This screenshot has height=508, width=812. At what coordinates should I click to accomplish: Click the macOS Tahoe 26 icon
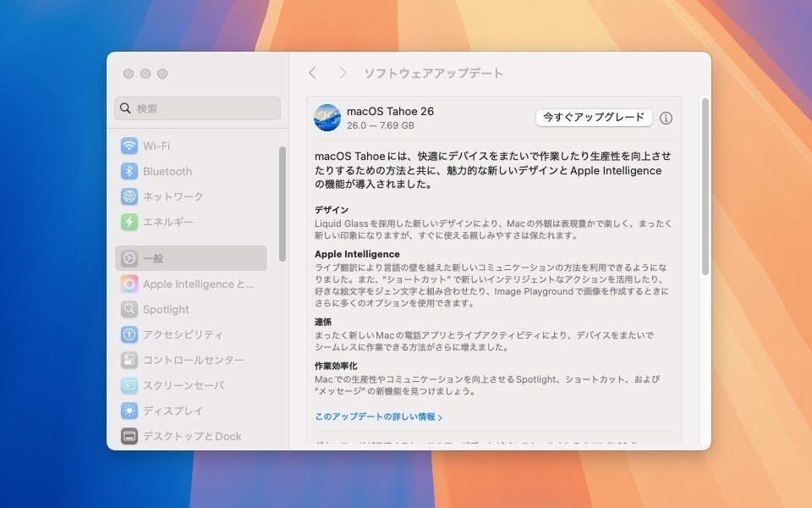[327, 118]
